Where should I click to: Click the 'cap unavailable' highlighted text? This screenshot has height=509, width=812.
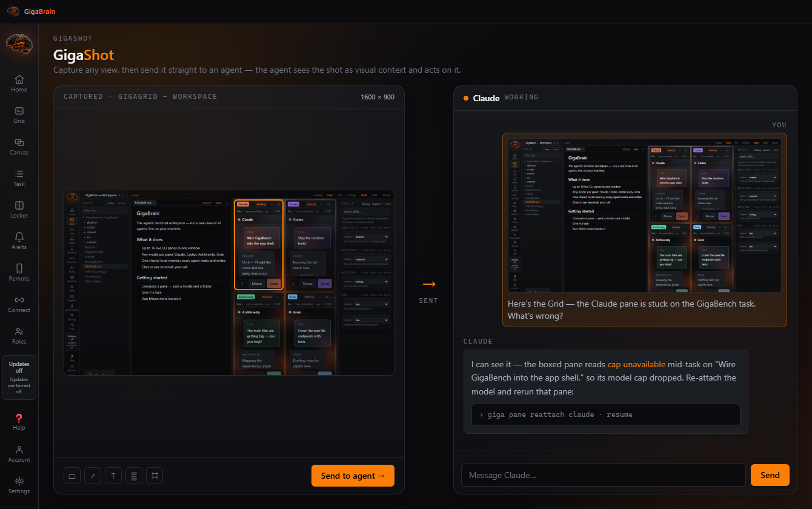pos(636,365)
